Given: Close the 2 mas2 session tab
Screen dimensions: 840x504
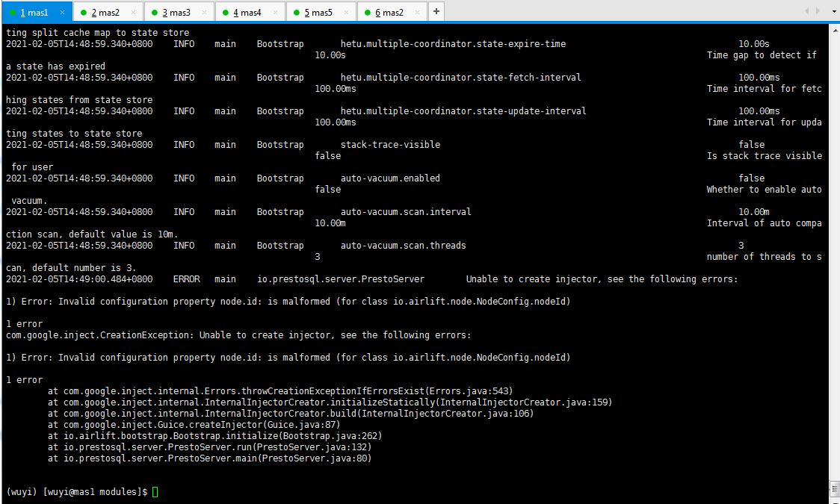Looking at the screenshot, I should click(x=133, y=12).
